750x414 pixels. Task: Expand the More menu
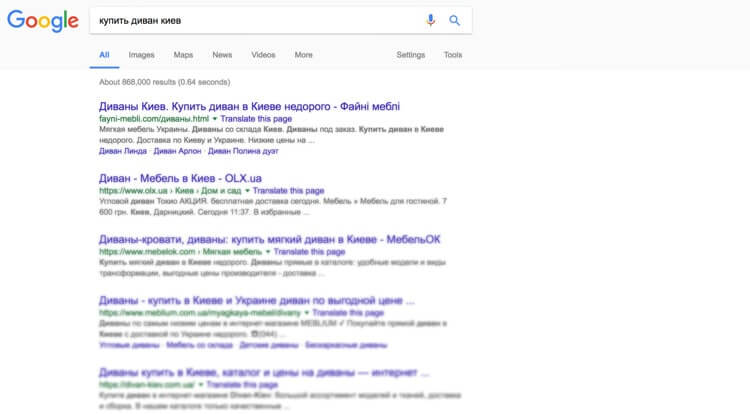[303, 55]
